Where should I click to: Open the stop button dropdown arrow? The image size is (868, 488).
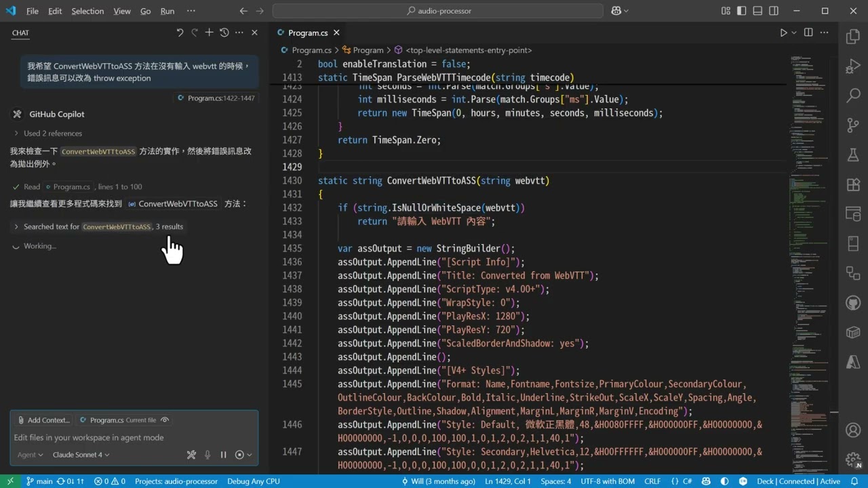250,455
